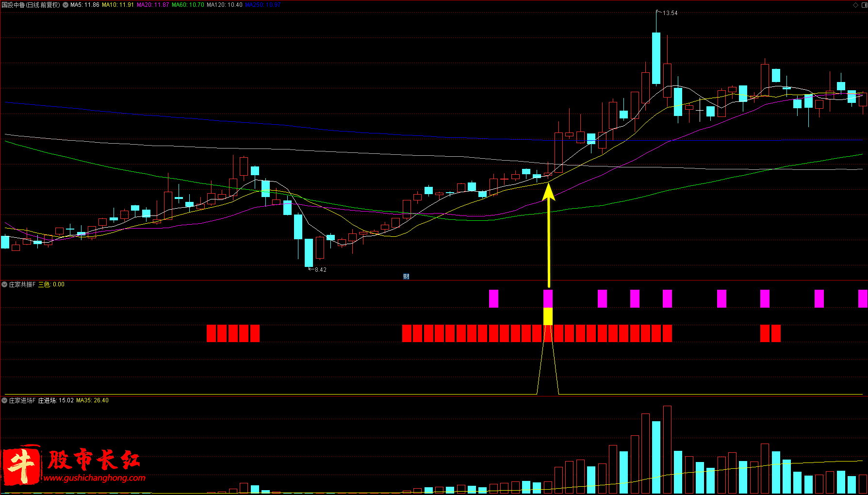Click the 财 financial marker on the chart
Screen dimensions: 868x495
[407, 277]
